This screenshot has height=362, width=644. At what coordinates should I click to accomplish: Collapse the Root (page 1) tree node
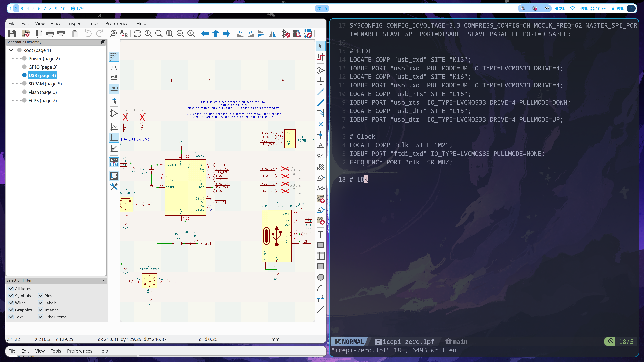pyautogui.click(x=11, y=50)
